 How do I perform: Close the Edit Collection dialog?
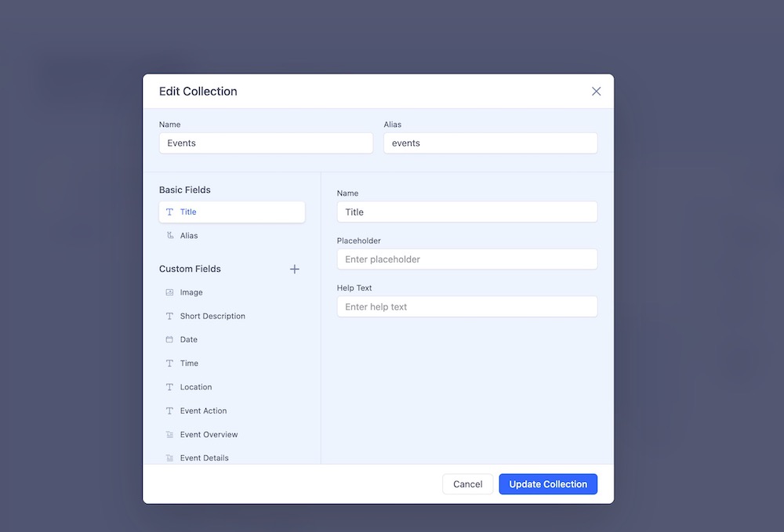tap(596, 92)
